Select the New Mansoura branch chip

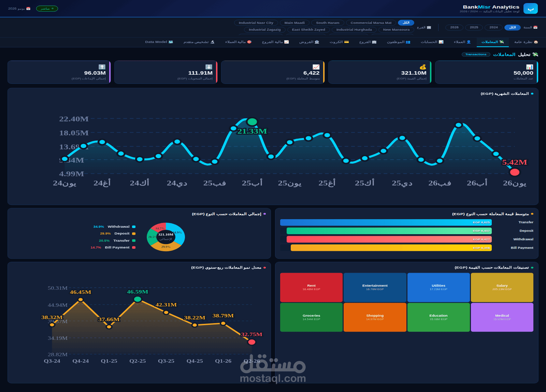click(x=396, y=30)
